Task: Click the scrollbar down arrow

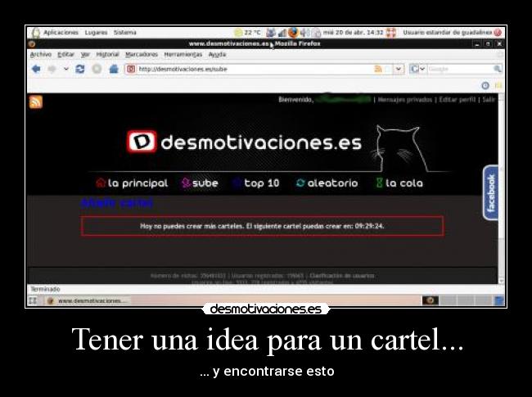Action: tap(501, 281)
